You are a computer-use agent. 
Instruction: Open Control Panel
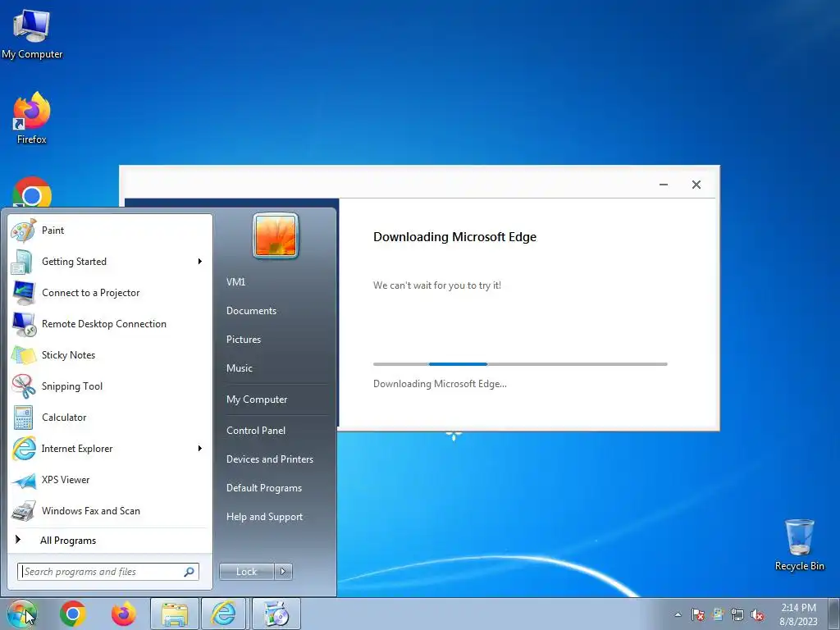tap(256, 430)
